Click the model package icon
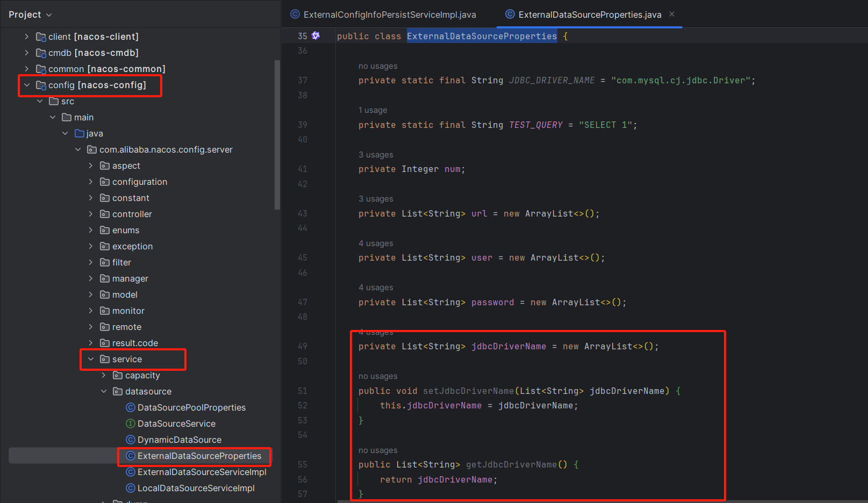Viewport: 868px width, 503px height. (x=105, y=294)
